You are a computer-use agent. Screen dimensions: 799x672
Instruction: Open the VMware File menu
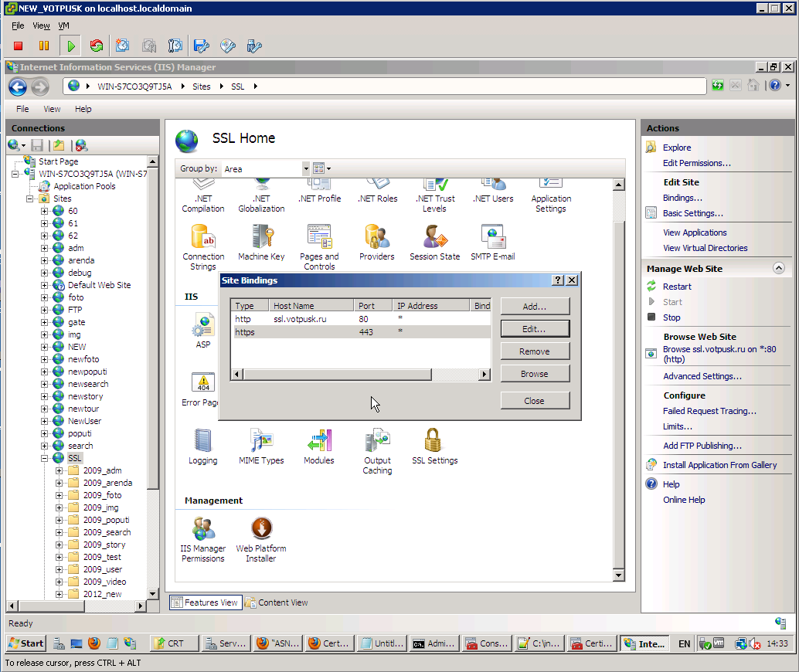[18, 25]
